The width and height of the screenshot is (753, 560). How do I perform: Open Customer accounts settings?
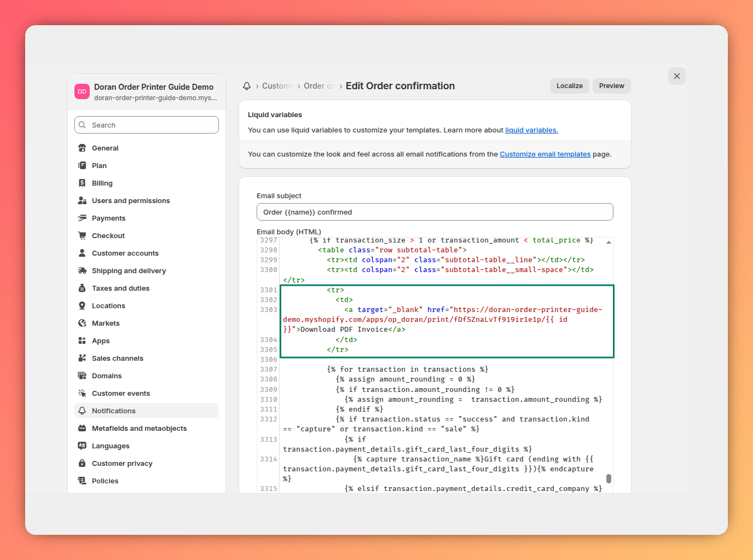(x=147, y=253)
